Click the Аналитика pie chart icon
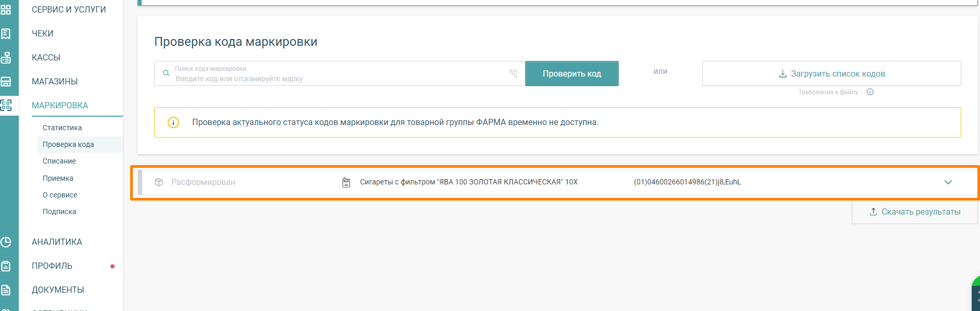 (6, 242)
